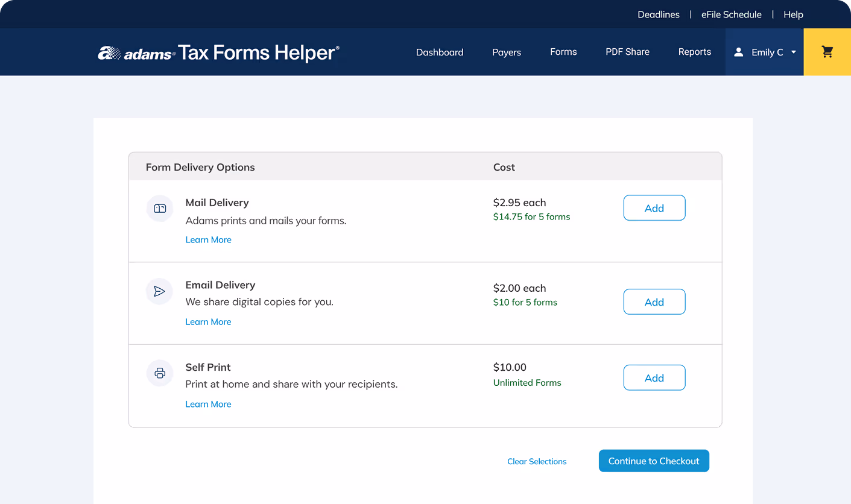Open the Emily C account menu

click(773, 52)
